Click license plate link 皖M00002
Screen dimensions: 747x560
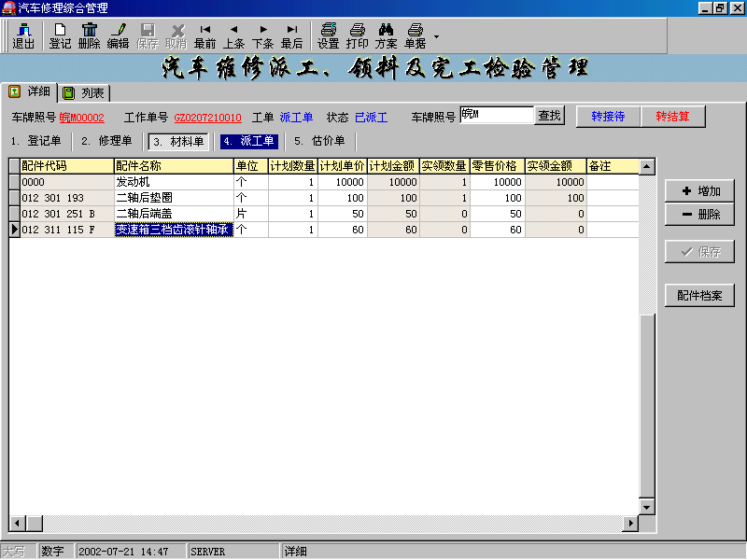click(82, 118)
